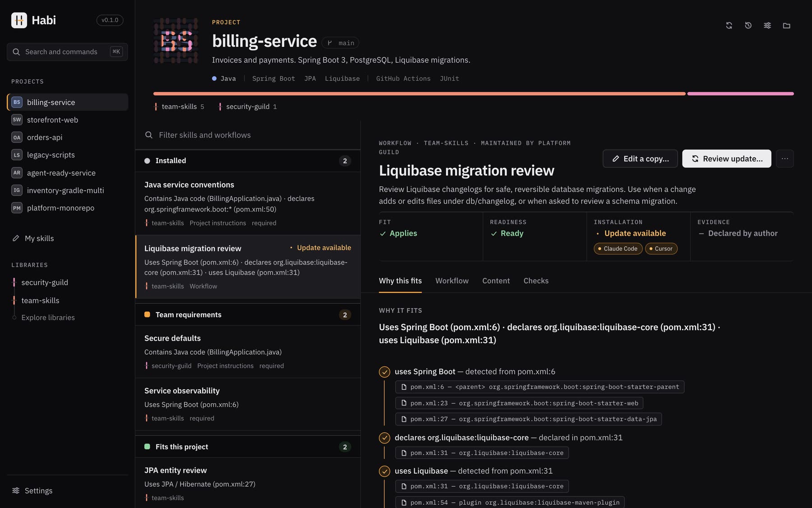Click the pink security-guild segment of bar

(741, 94)
